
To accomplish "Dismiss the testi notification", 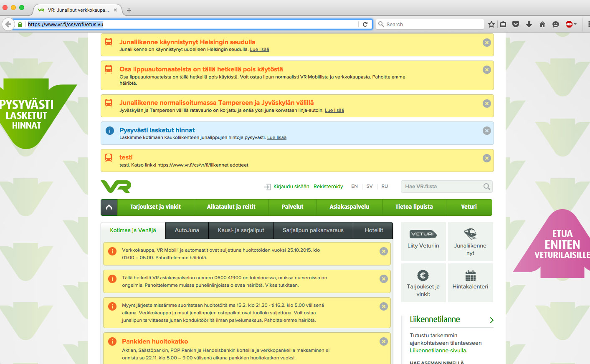I will [x=487, y=158].
